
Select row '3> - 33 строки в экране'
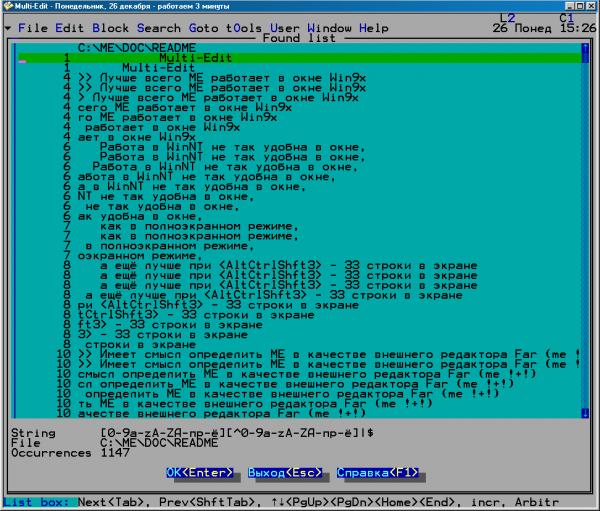point(299,335)
